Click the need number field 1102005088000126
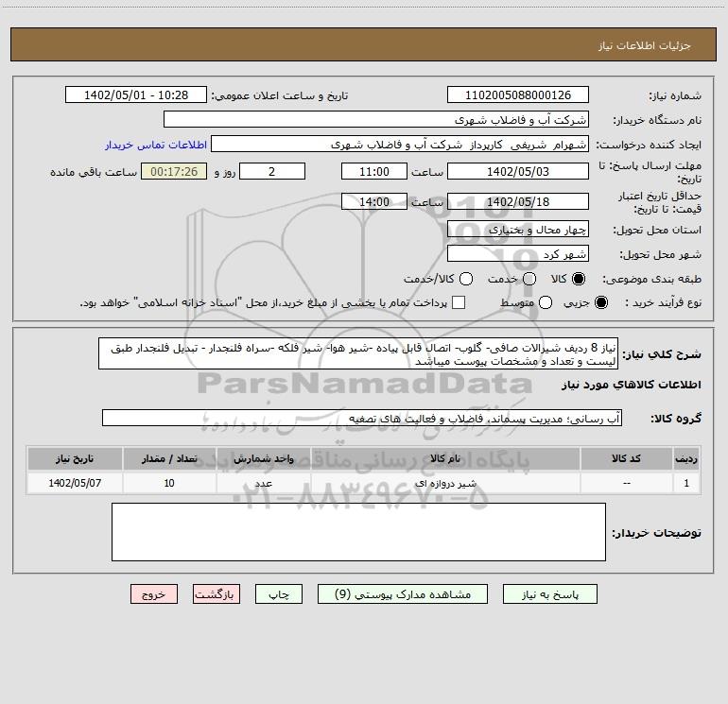The height and width of the screenshot is (704, 728). pos(518,94)
